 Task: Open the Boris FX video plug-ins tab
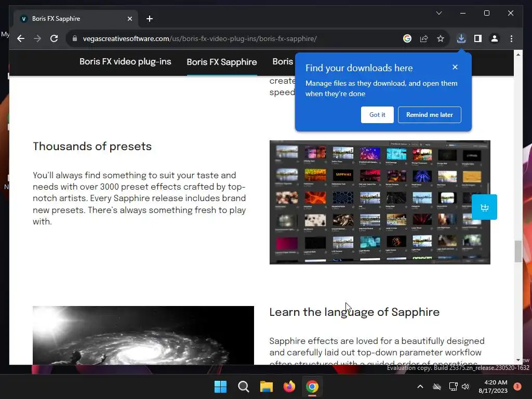pyautogui.click(x=125, y=61)
